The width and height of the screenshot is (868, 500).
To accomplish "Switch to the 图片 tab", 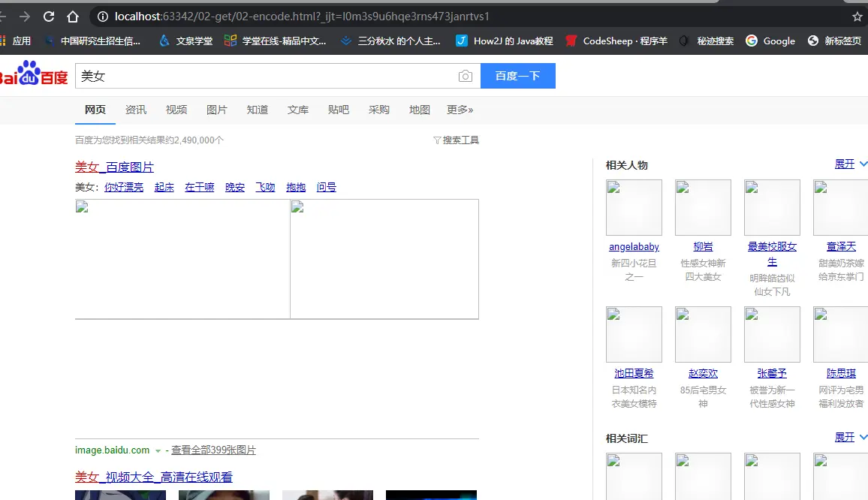I will [216, 110].
